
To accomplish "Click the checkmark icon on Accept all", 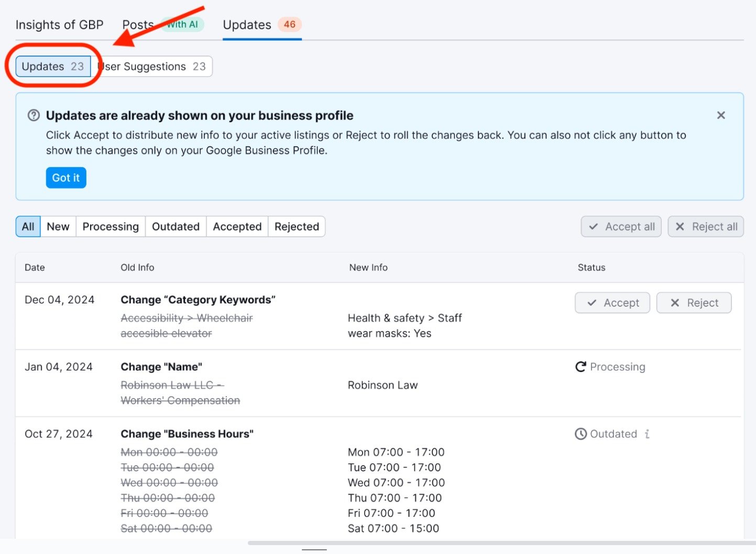I will pyautogui.click(x=593, y=226).
